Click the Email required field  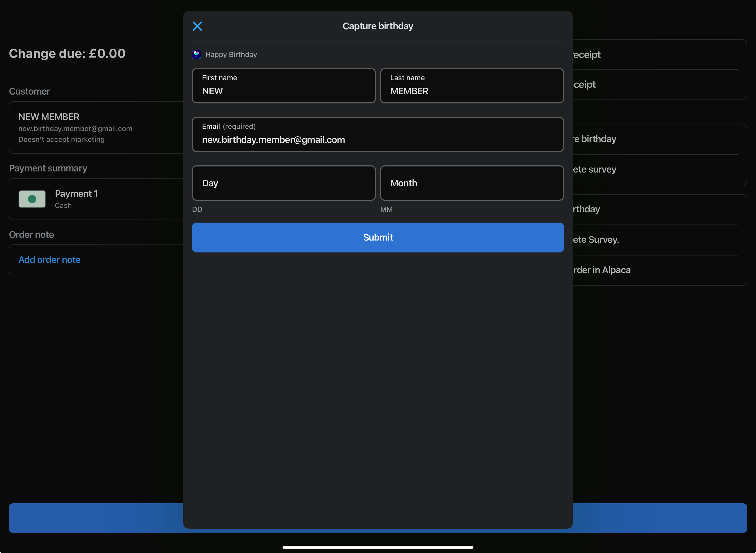click(377, 135)
